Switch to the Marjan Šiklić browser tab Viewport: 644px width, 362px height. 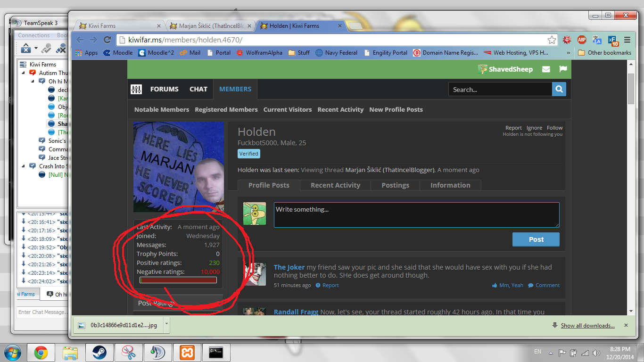210,25
